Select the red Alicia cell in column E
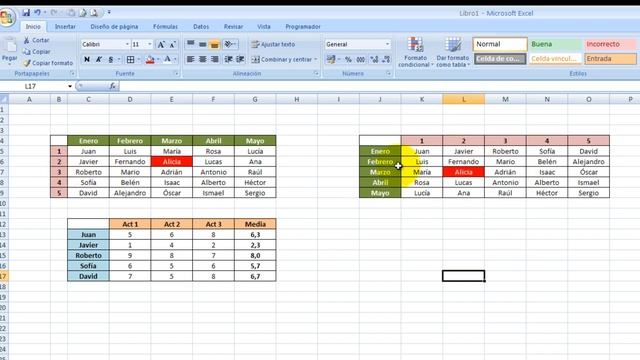Image resolution: width=640 pixels, height=360 pixels. tap(171, 162)
